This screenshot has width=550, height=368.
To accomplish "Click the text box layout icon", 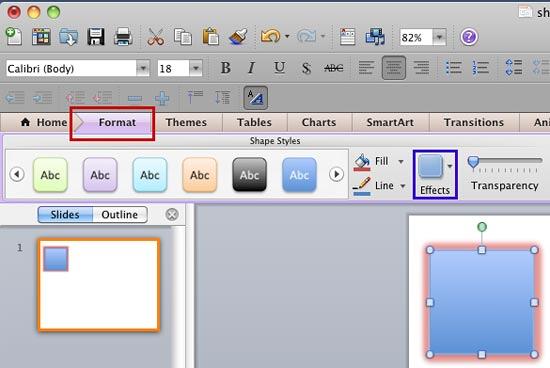I will point(347,37).
